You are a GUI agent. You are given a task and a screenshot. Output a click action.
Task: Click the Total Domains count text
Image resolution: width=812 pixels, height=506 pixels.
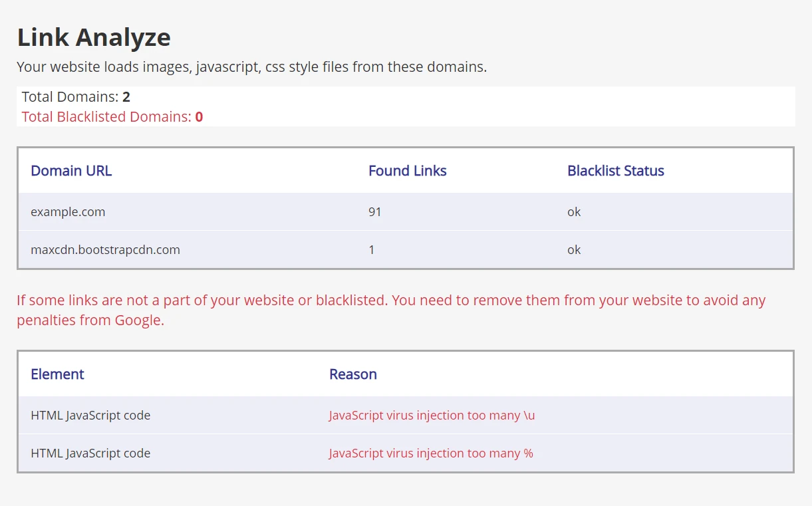pyautogui.click(x=76, y=97)
